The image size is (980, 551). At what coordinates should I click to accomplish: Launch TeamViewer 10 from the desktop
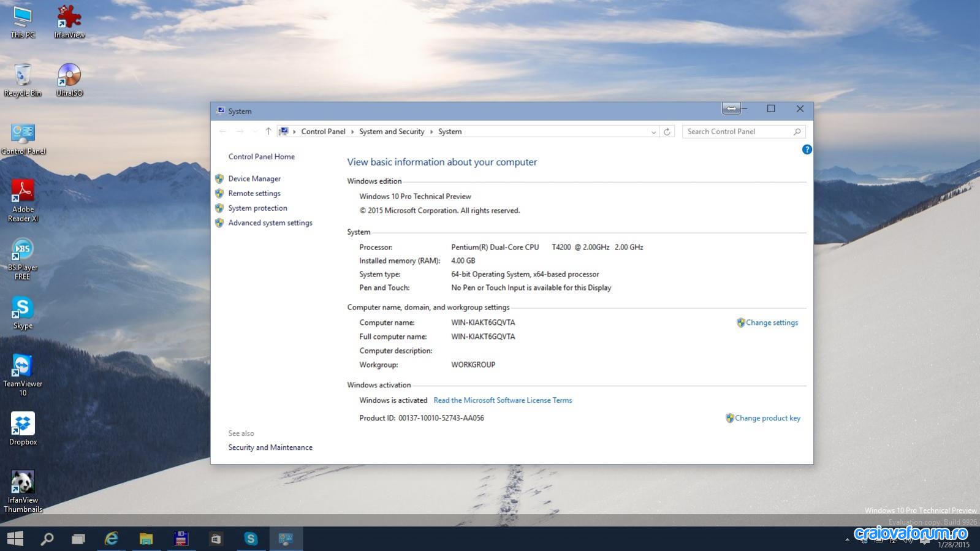(x=23, y=375)
